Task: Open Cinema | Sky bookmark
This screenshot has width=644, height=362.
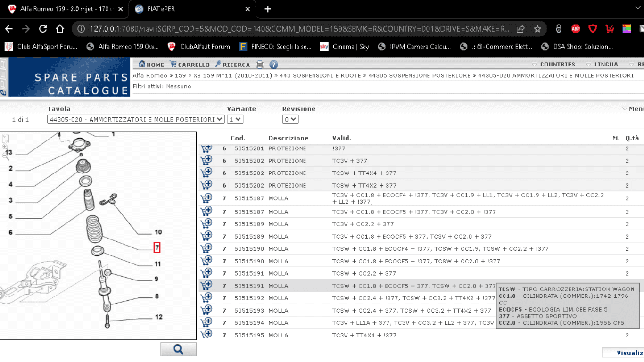Action: tap(345, 47)
